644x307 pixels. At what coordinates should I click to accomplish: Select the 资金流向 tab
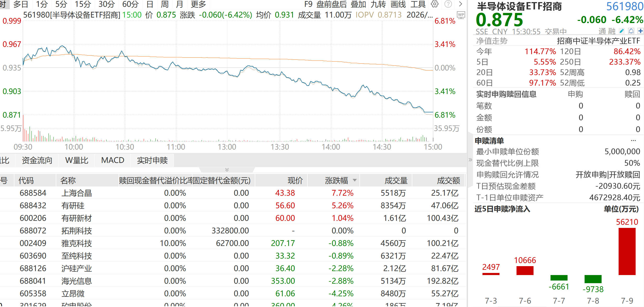[37, 160]
